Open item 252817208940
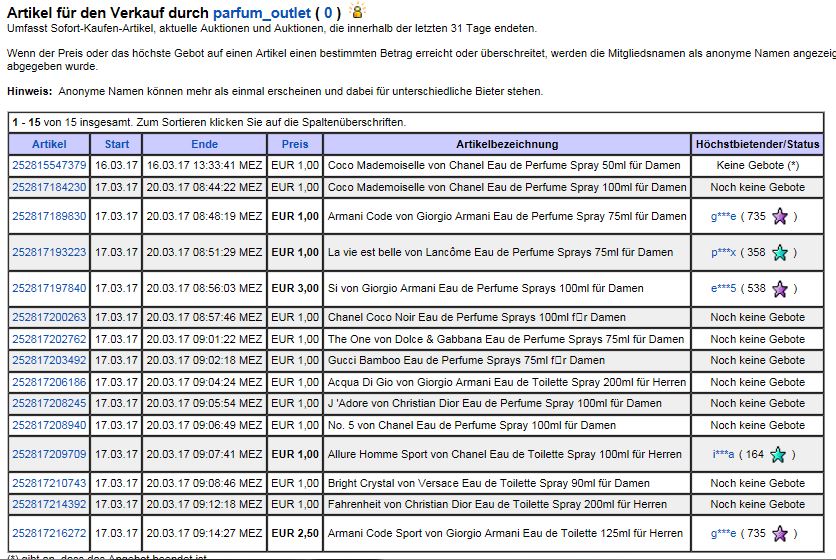Viewport: 836px width, 560px height. coord(49,426)
